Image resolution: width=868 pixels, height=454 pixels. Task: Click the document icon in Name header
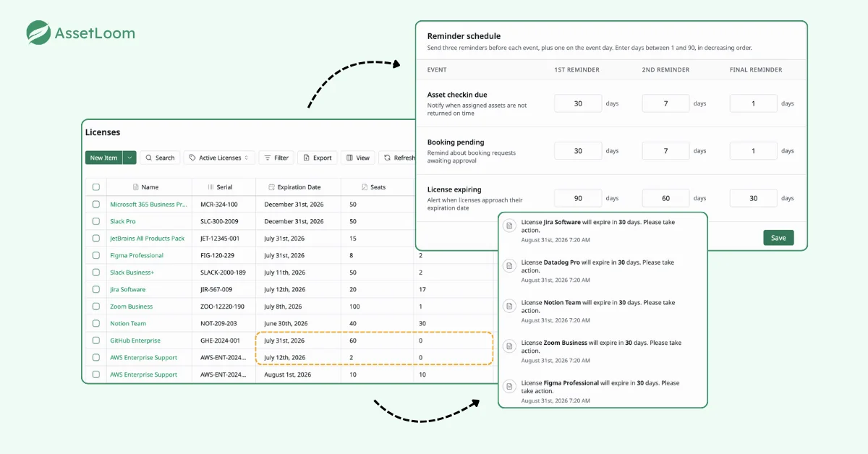point(135,187)
